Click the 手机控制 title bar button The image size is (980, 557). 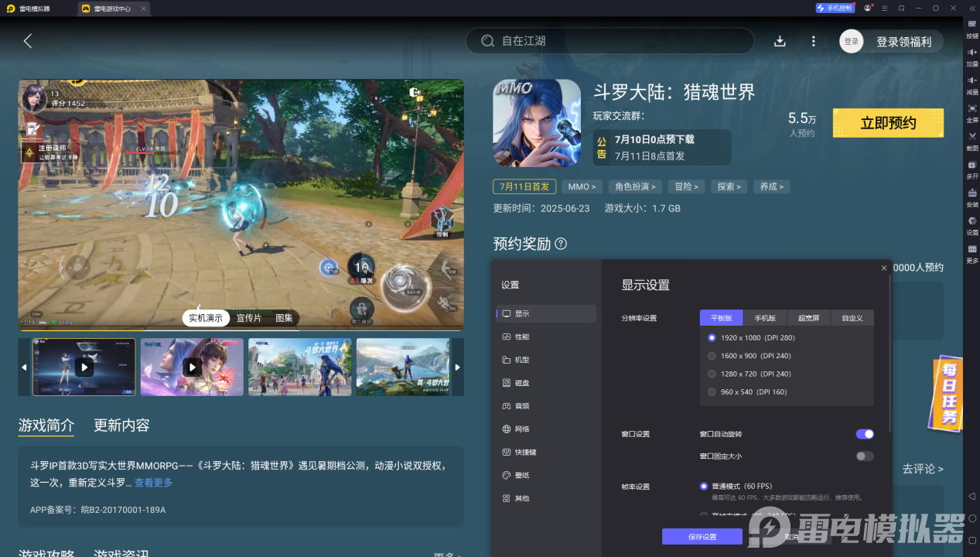click(835, 8)
